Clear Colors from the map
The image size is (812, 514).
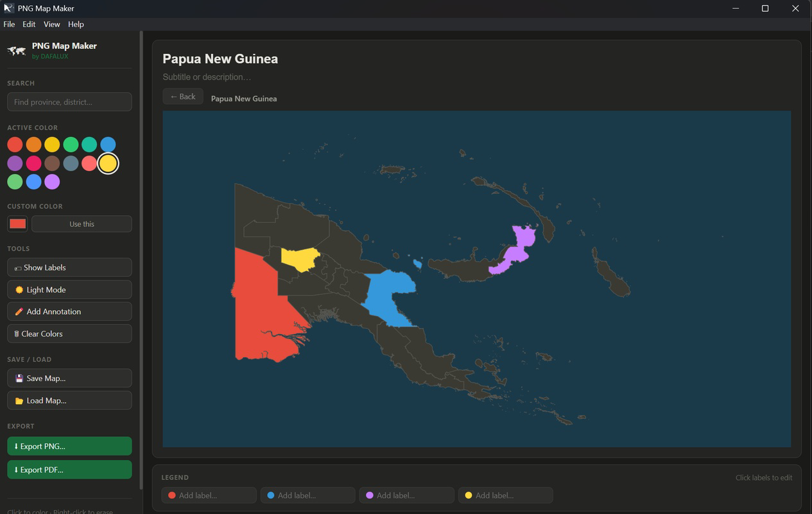[69, 333]
